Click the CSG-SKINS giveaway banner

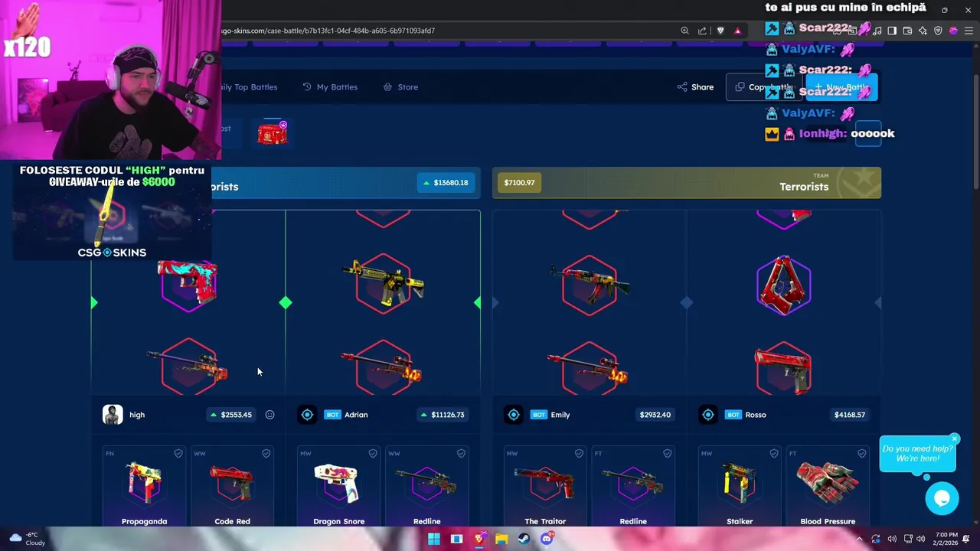pos(112,210)
